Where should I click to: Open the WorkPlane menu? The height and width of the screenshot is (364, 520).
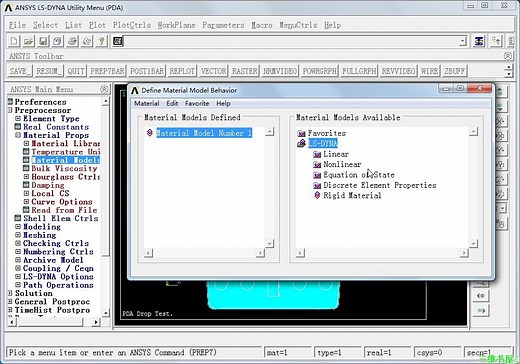coord(176,25)
